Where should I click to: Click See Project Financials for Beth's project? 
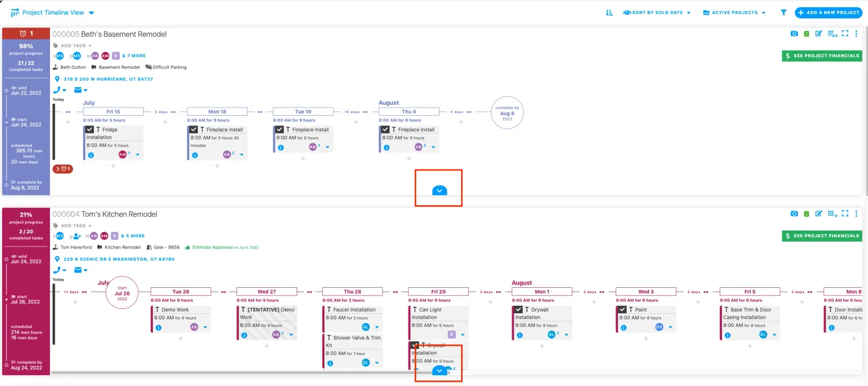pos(822,56)
